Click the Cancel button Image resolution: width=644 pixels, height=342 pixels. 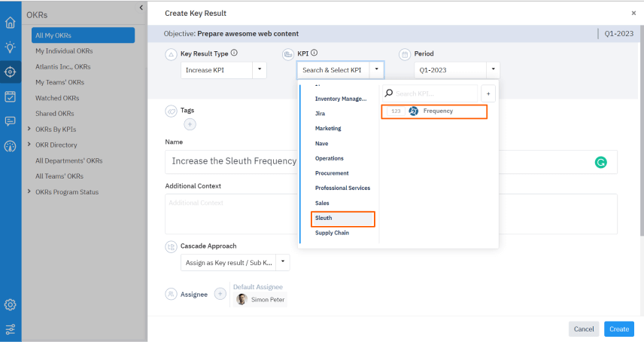pyautogui.click(x=584, y=329)
